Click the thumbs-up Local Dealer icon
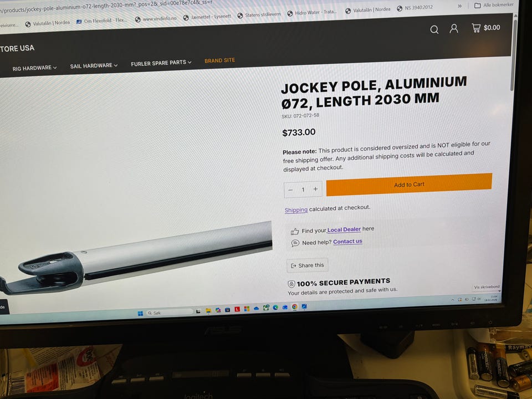Image resolution: width=532 pixels, height=399 pixels. pos(294,232)
